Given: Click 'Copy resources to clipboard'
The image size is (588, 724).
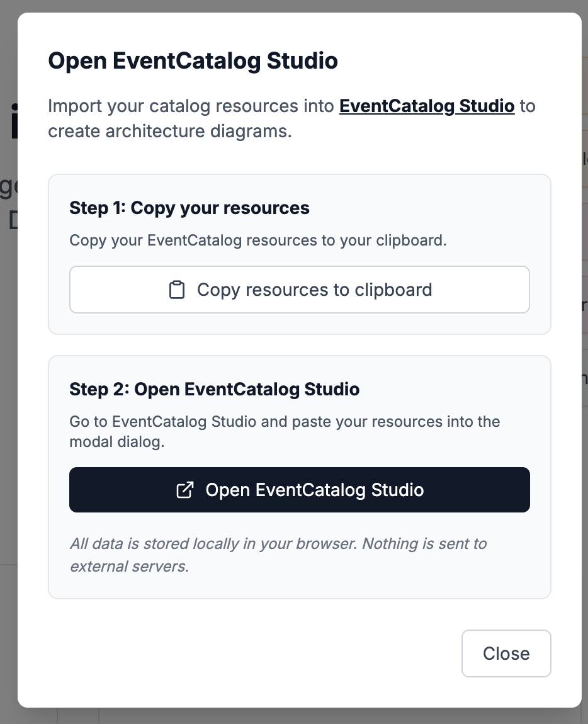Looking at the screenshot, I should (x=300, y=289).
